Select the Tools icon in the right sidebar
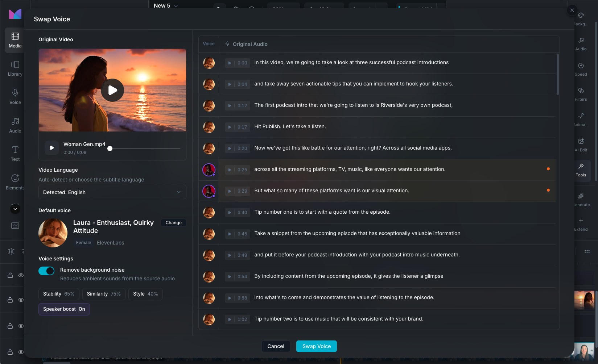The height and width of the screenshot is (364, 598). pyautogui.click(x=581, y=170)
